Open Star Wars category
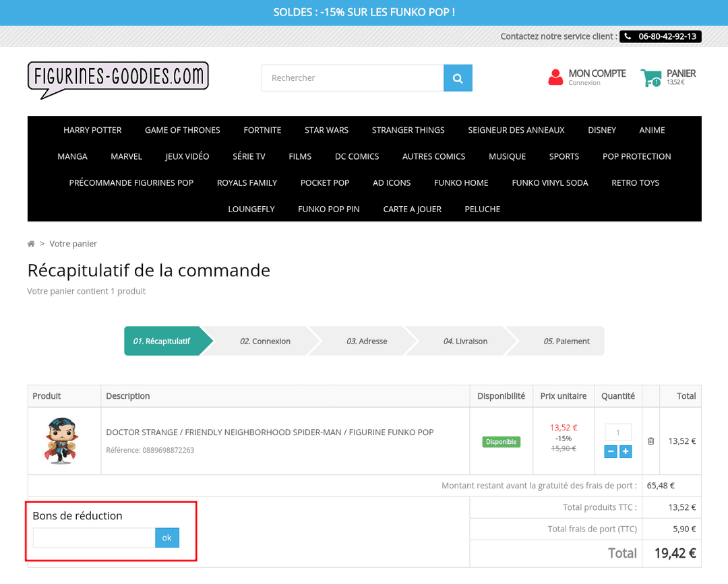Screen dimensions: 728x584 coord(326,130)
